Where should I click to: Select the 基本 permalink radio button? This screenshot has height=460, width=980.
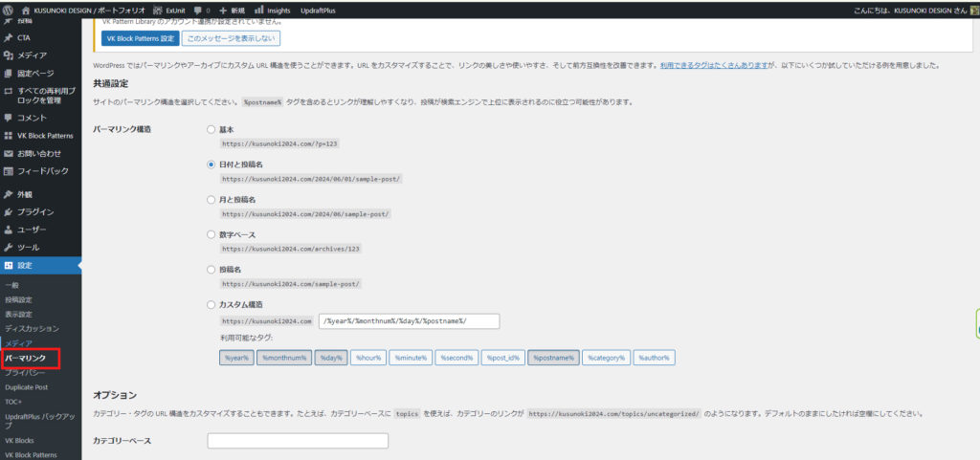[x=212, y=129]
